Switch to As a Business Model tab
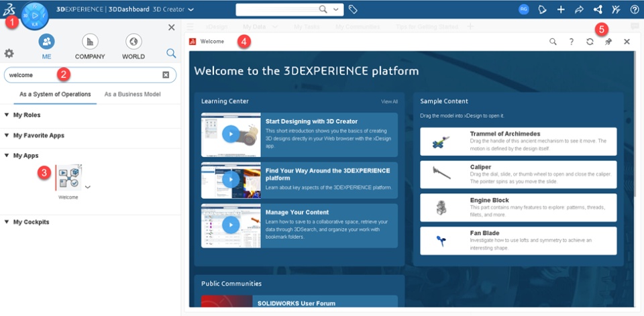The width and height of the screenshot is (644, 316). (132, 94)
